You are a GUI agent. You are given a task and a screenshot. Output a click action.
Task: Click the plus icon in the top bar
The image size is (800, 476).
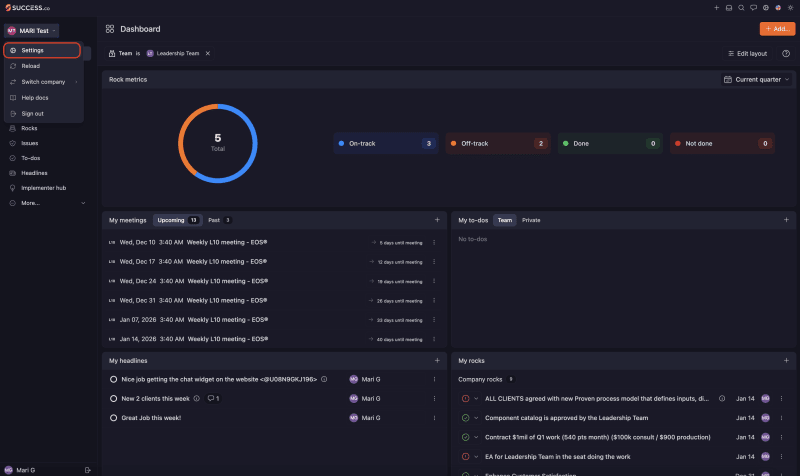(716, 8)
